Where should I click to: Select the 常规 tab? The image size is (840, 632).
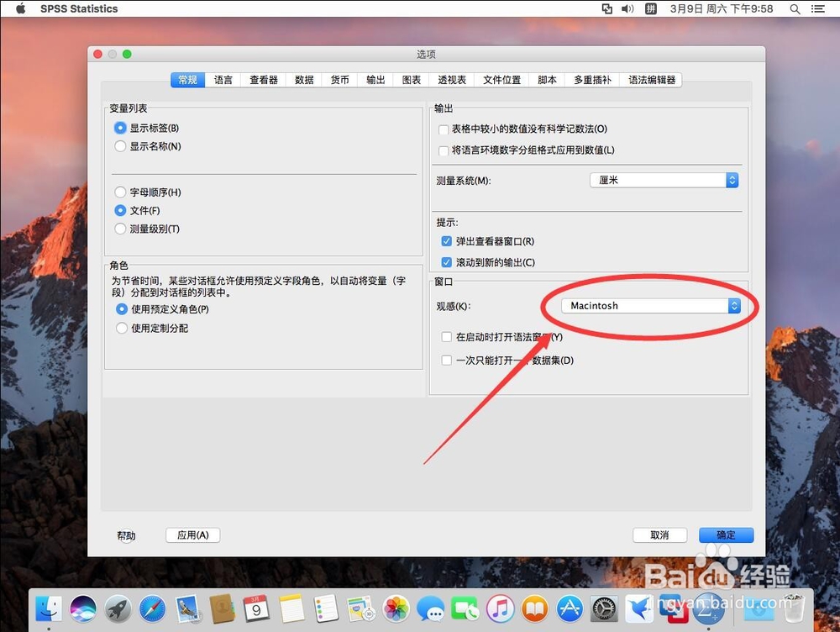pyautogui.click(x=187, y=80)
